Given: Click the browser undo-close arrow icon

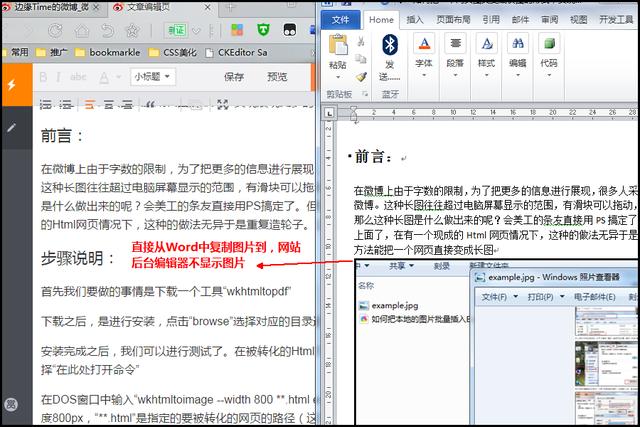Looking at the screenshot, I should click(107, 30).
